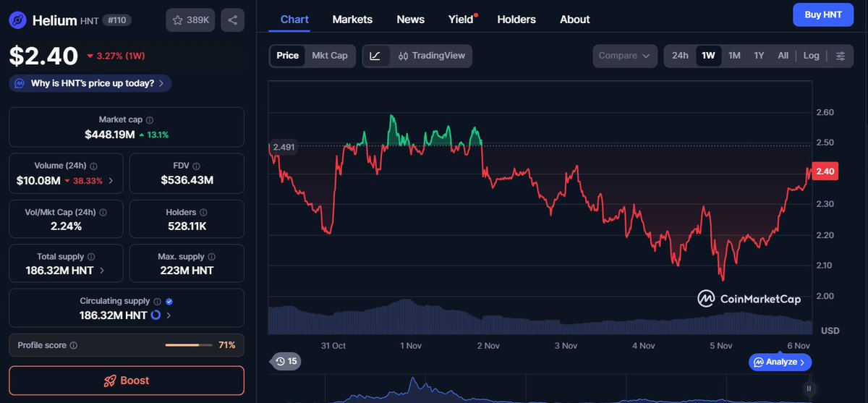Click the 223M HNT max supply value
Screen dimensions: 868x403
point(187,271)
